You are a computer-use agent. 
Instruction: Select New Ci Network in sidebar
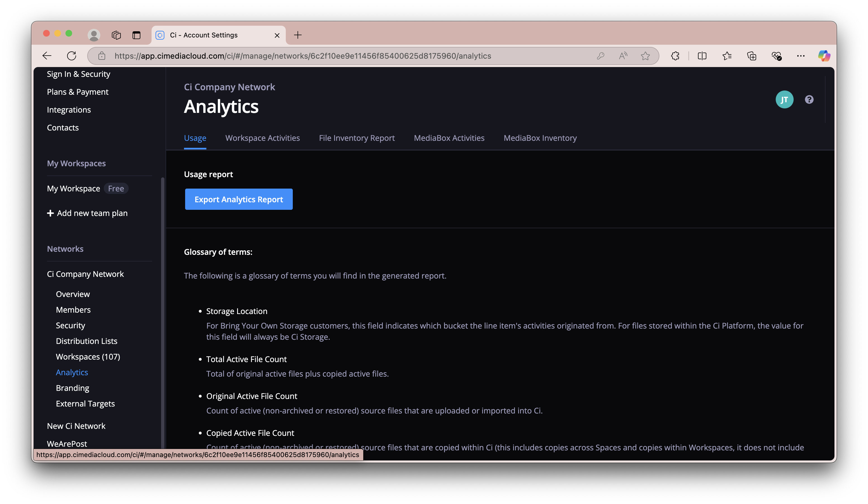pyautogui.click(x=76, y=426)
